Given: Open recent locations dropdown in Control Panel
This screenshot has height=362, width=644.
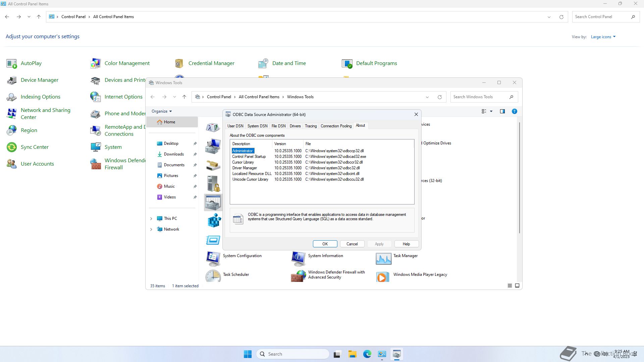Looking at the screenshot, I should pyautogui.click(x=29, y=17).
